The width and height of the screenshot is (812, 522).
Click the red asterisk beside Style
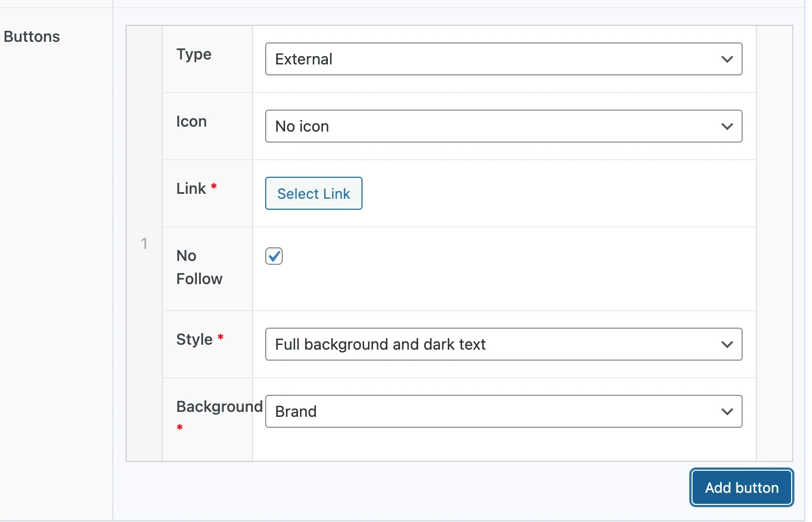tap(221, 337)
